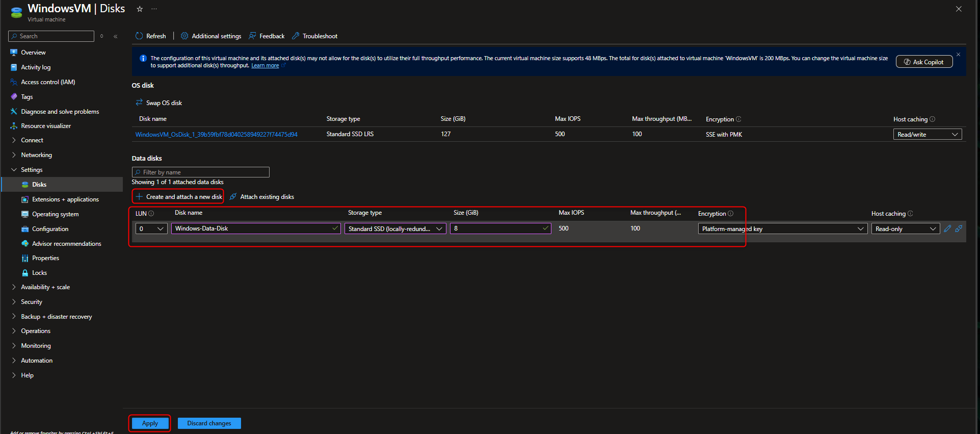Open Properties in sidebar
The height and width of the screenshot is (434, 980).
coord(45,258)
